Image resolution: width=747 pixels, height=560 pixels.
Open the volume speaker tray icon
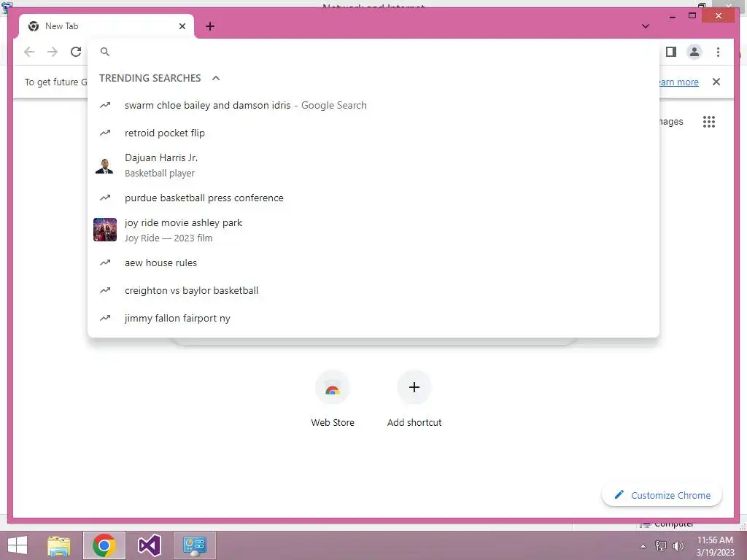[x=678, y=546]
